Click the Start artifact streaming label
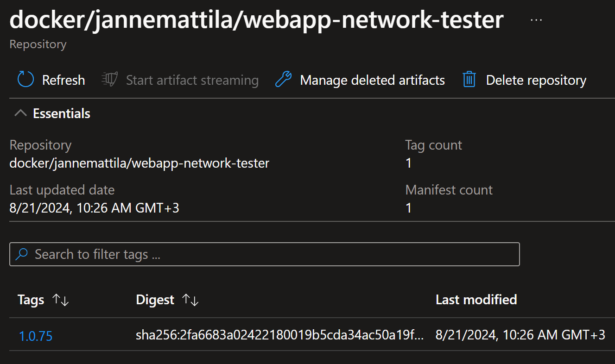The width and height of the screenshot is (615, 364). click(192, 80)
